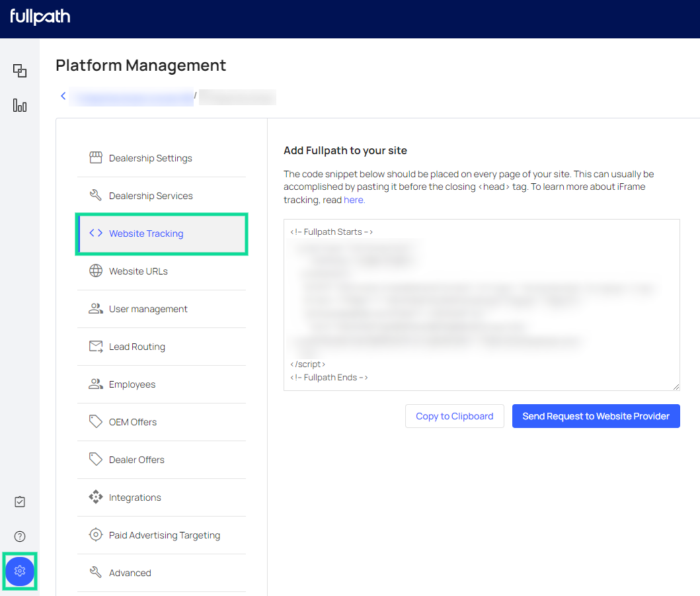Screen dimensions: 700x596
Task: Open the User management section
Action: 148,309
